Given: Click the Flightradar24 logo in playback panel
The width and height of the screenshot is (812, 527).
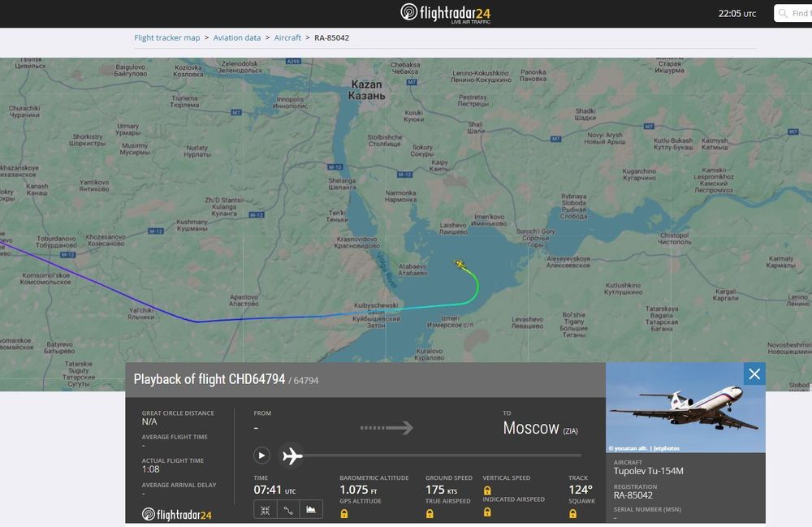Looking at the screenshot, I should click(x=176, y=514).
